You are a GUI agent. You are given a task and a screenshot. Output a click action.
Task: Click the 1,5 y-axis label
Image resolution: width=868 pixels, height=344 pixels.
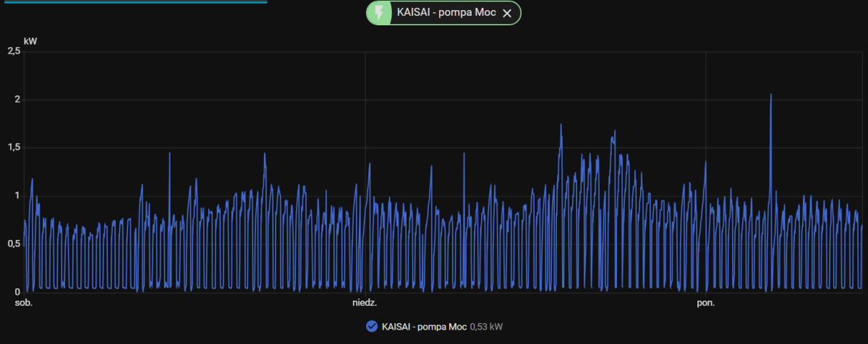(13, 147)
